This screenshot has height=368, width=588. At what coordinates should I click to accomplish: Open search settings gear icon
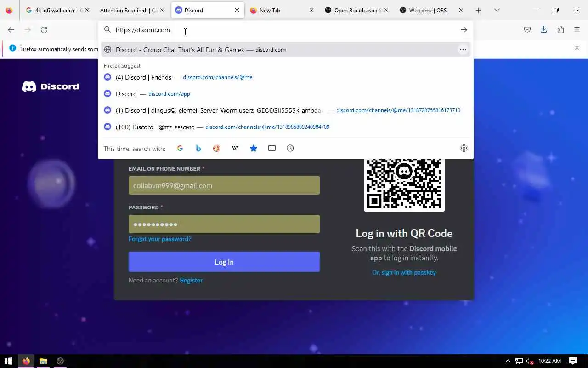[x=464, y=148]
